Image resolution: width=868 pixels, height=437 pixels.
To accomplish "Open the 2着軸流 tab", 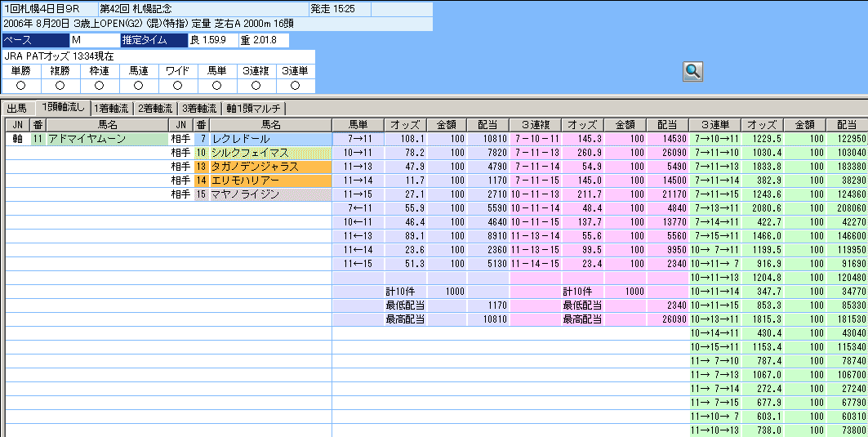I will coord(154,108).
